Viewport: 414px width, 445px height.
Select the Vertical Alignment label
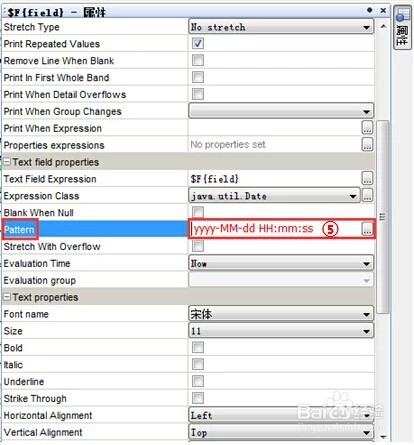[x=43, y=432]
